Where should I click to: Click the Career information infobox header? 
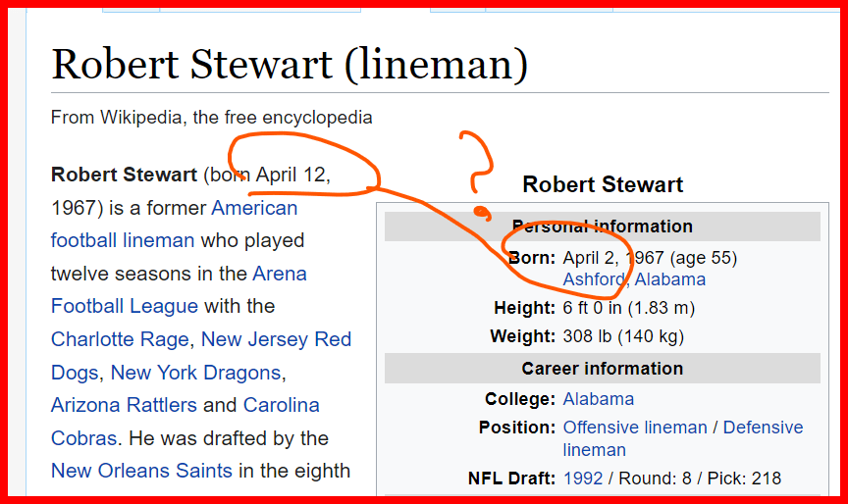pyautogui.click(x=602, y=369)
